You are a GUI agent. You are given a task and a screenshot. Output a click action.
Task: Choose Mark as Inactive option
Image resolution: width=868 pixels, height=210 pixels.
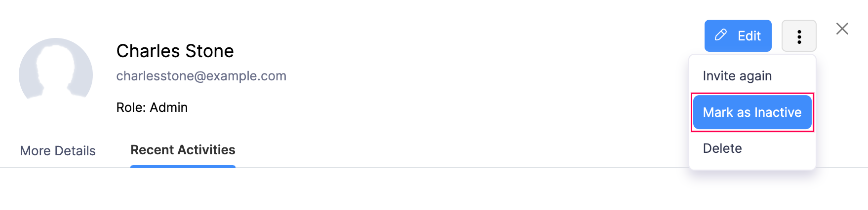[x=752, y=112]
